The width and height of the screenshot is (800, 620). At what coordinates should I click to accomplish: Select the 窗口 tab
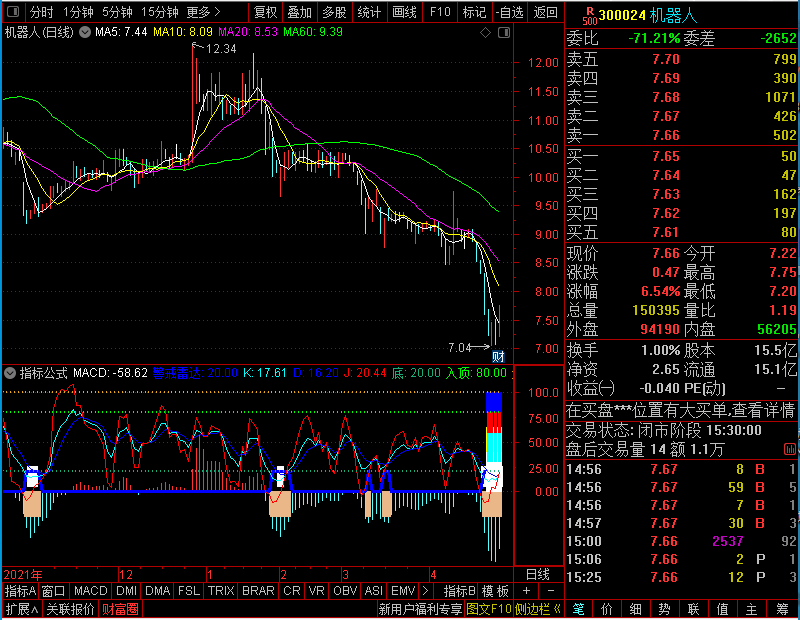click(x=54, y=591)
